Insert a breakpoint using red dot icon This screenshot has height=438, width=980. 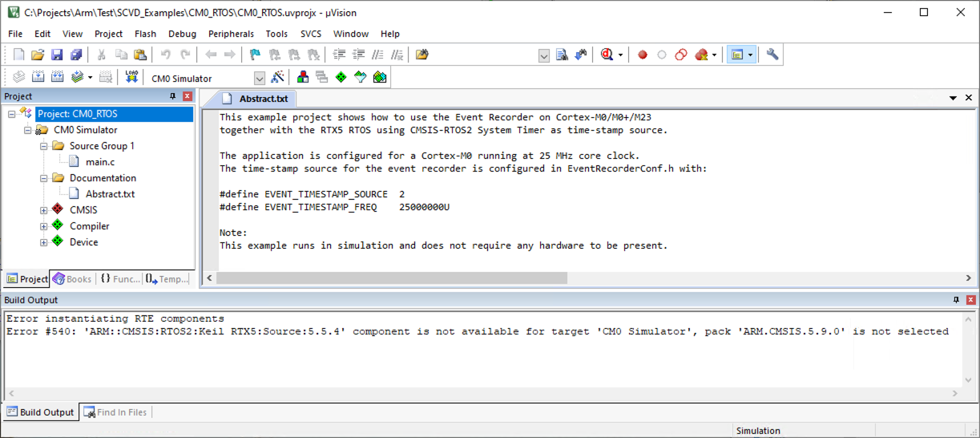click(x=643, y=55)
